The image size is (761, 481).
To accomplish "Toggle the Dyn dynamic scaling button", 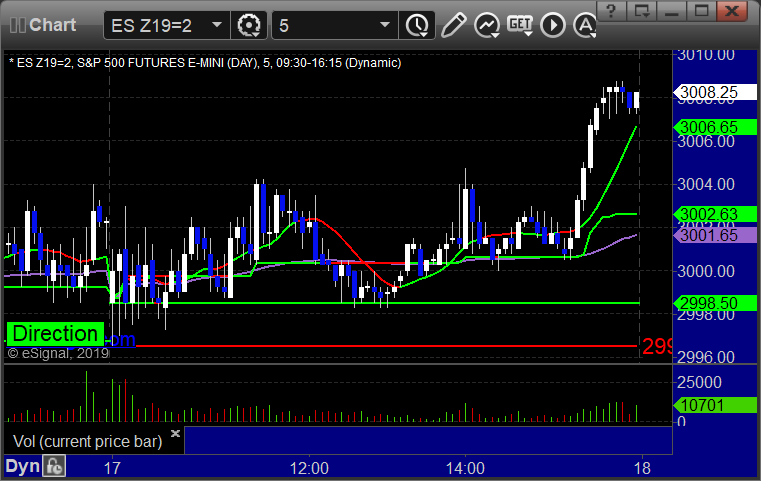I will pyautogui.click(x=22, y=466).
